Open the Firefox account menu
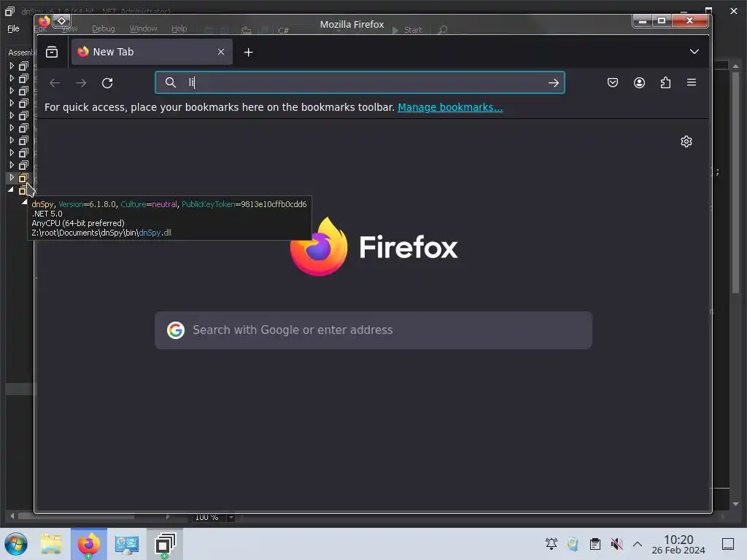The height and width of the screenshot is (560, 747). point(639,83)
